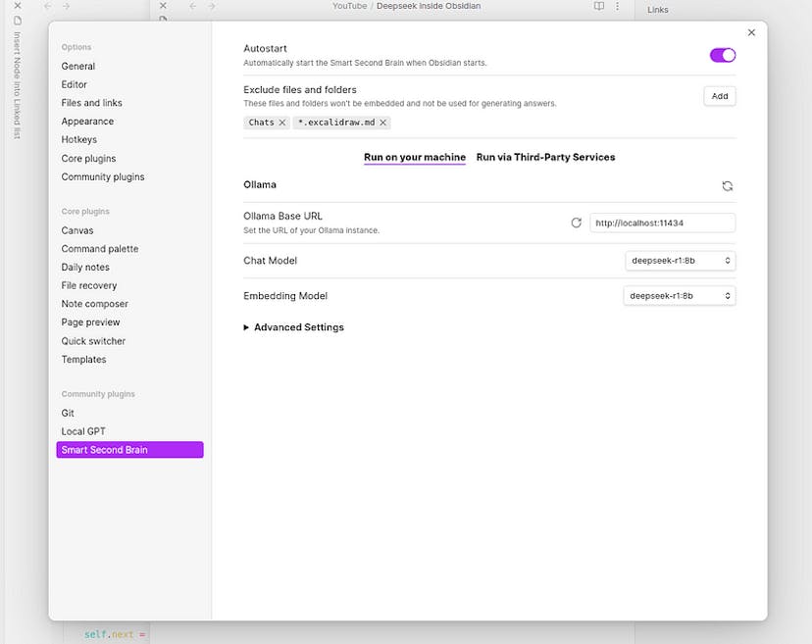The height and width of the screenshot is (644, 812).
Task: Click the Add button for excluded files
Action: [719, 96]
